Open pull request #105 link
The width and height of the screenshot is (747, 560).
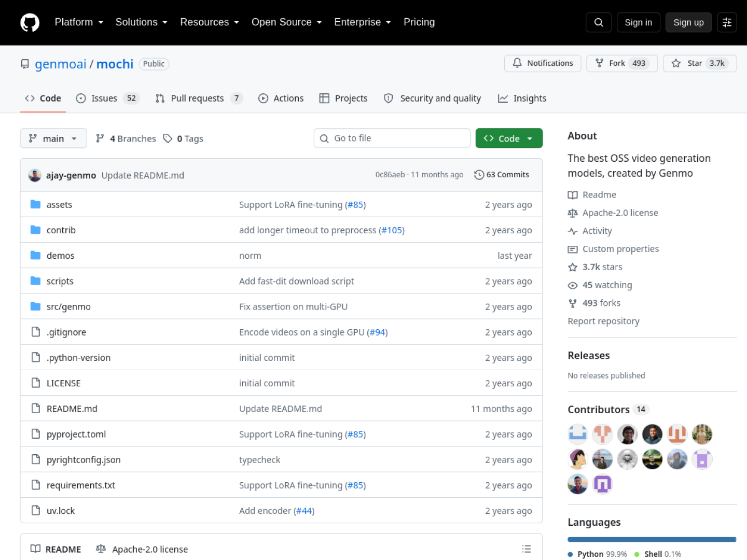coord(392,230)
